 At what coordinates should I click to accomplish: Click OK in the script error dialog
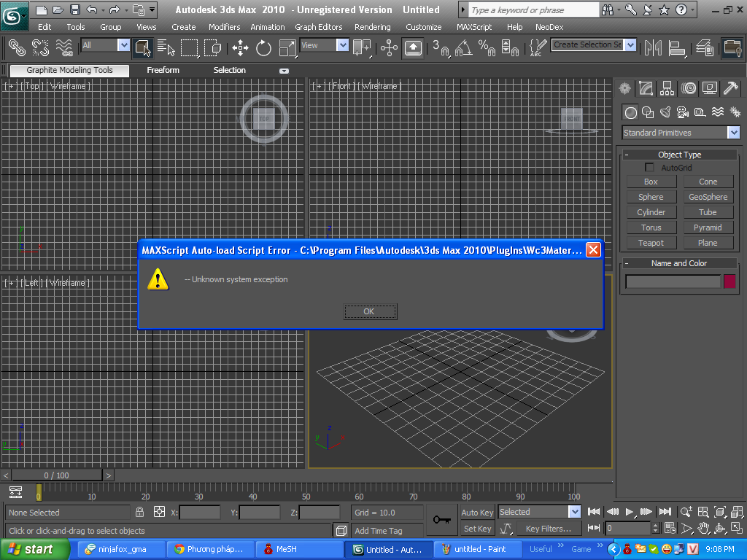(370, 311)
